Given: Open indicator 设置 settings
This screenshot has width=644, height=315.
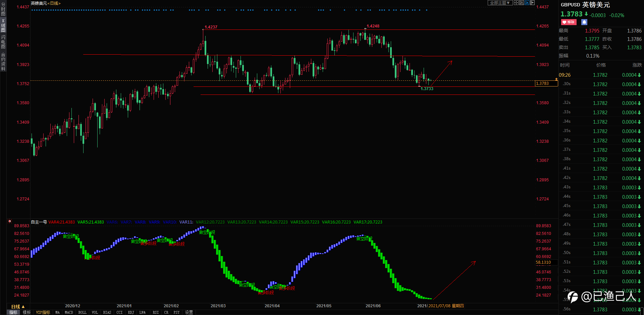Looking at the screenshot, I should click(189, 312).
